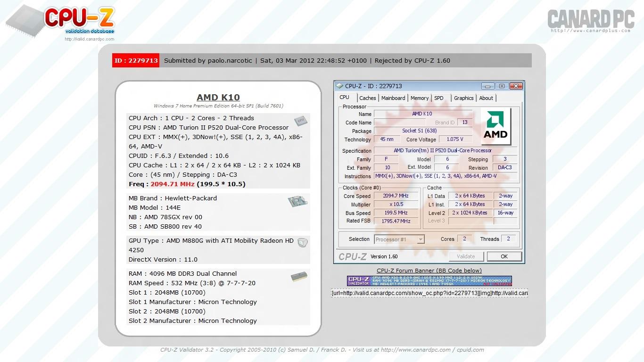Image resolution: width=644 pixels, height=362 pixels.
Task: Click the Bus Speed value 199.5 MHz
Action: coord(396,213)
